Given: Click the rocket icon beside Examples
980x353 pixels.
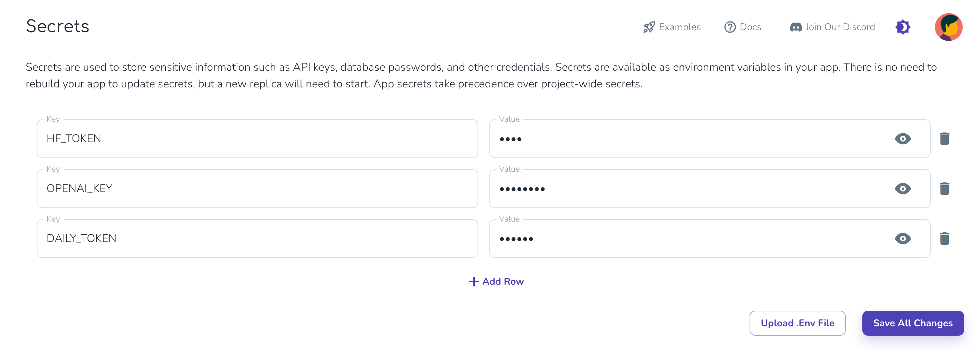Looking at the screenshot, I should click(x=649, y=27).
